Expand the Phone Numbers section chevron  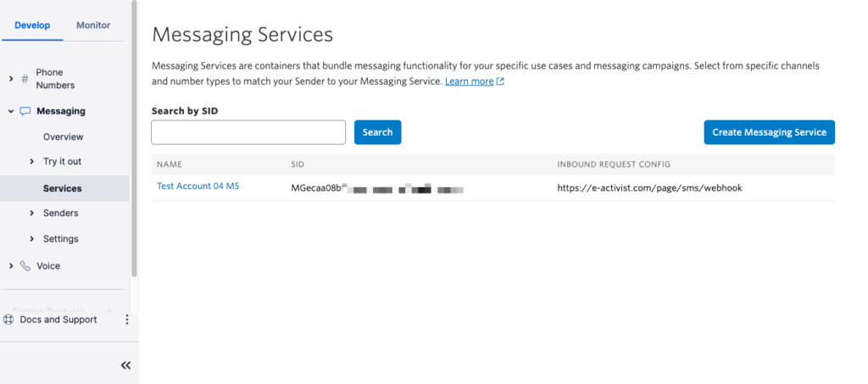tap(10, 79)
